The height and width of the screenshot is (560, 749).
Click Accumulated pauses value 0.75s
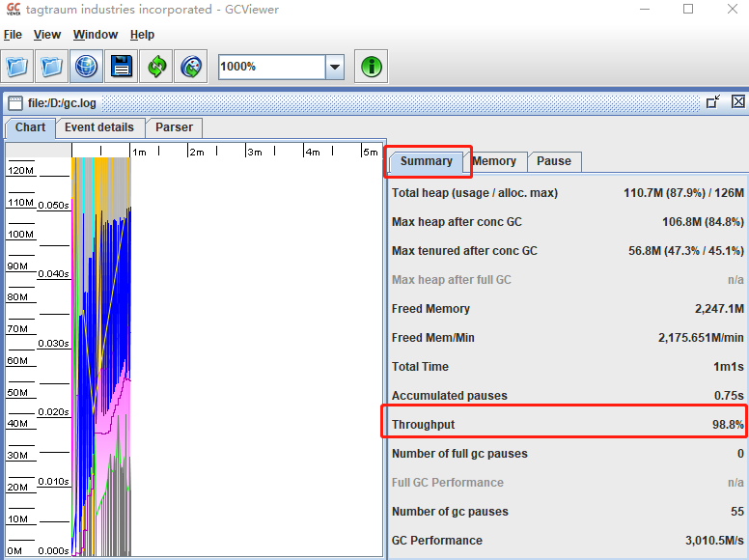[x=729, y=396]
